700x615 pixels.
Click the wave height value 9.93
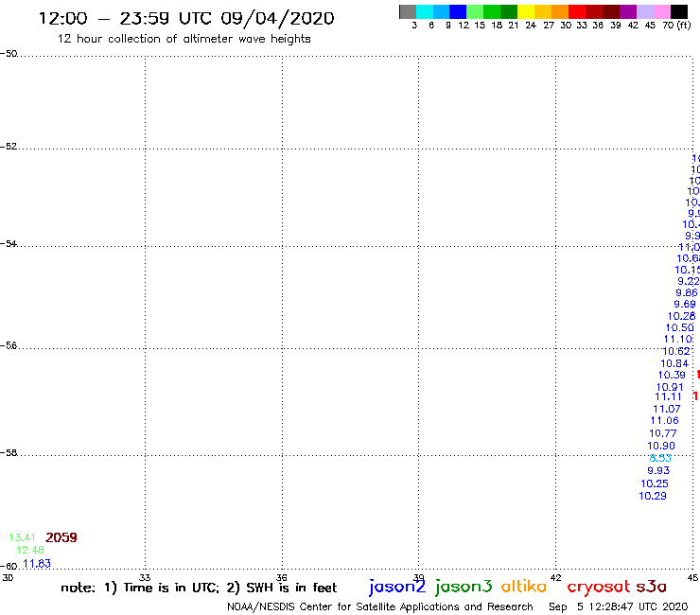[658, 471]
